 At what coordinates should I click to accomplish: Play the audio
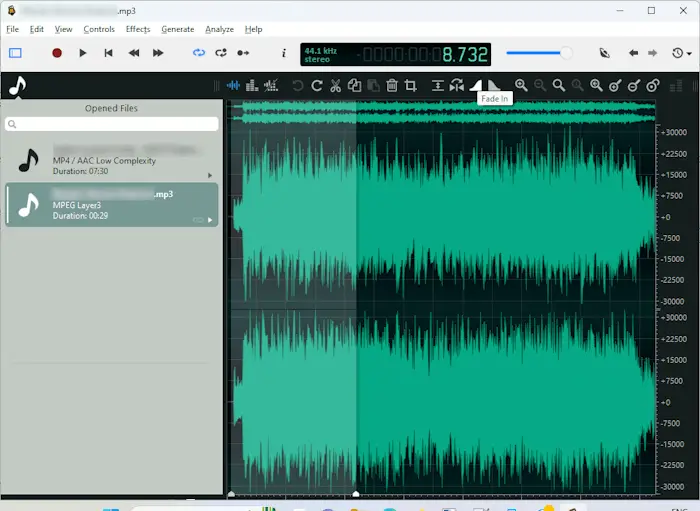(83, 53)
